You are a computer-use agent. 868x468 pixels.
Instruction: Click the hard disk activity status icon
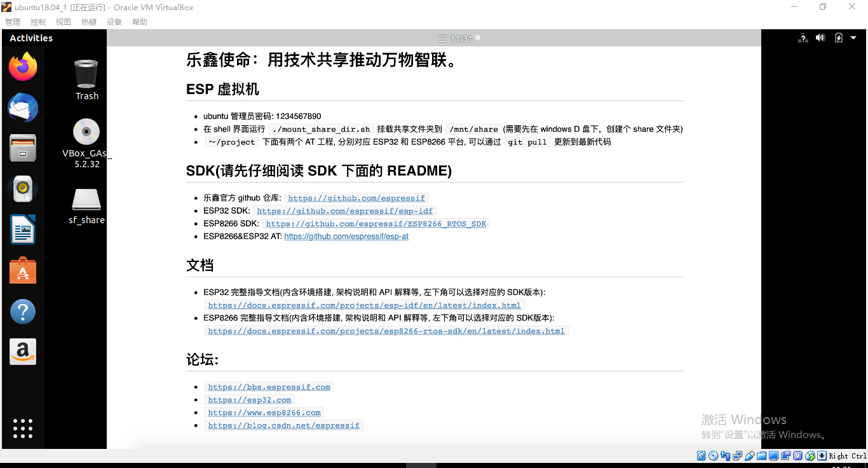click(700, 456)
